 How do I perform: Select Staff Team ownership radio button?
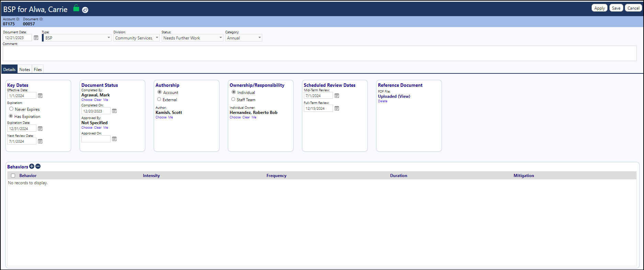[x=233, y=99]
